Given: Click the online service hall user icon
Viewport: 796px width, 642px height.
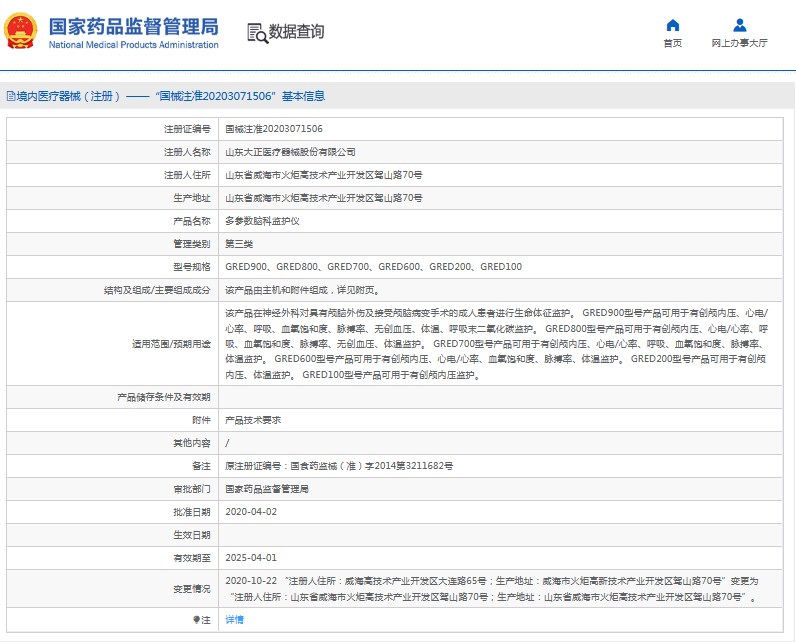Looking at the screenshot, I should tap(740, 25).
